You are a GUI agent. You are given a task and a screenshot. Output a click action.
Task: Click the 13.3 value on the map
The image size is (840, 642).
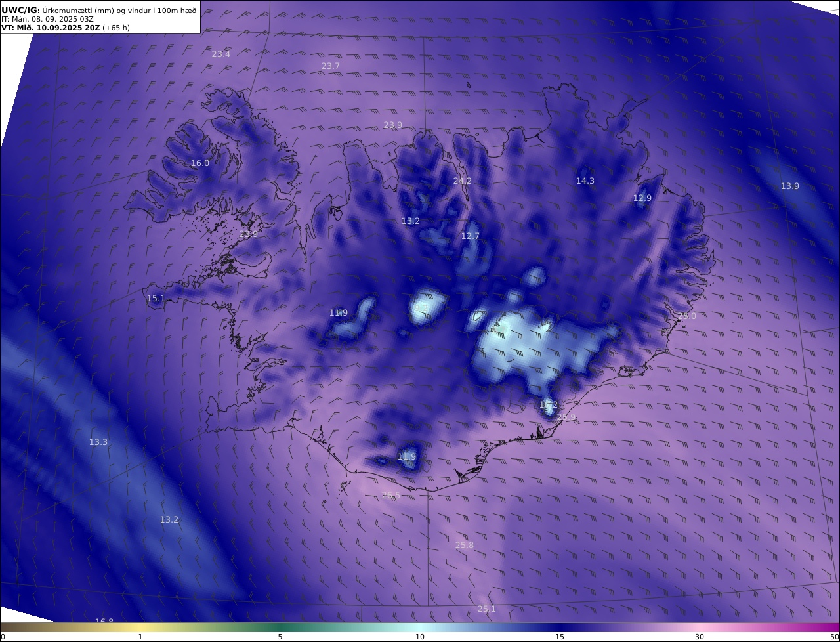98,442
